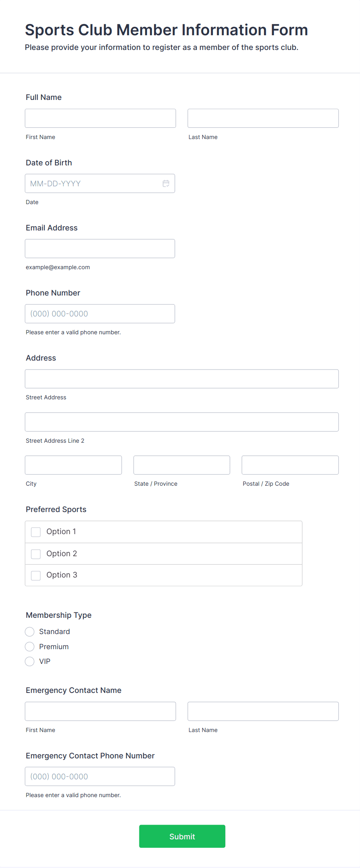Focus the Full Name first name field

click(x=100, y=118)
